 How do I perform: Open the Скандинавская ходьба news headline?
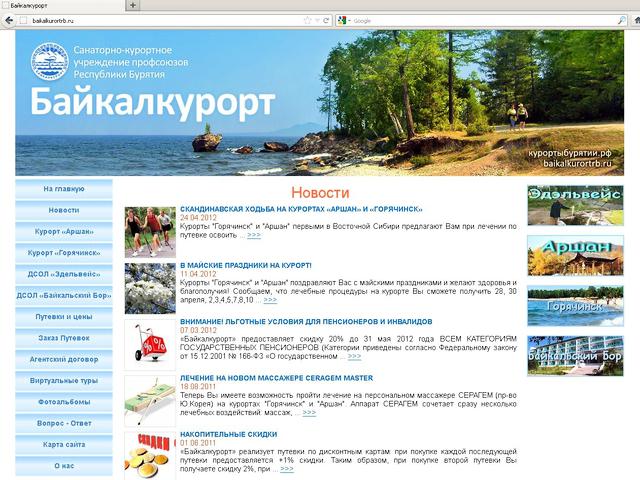click(x=301, y=209)
